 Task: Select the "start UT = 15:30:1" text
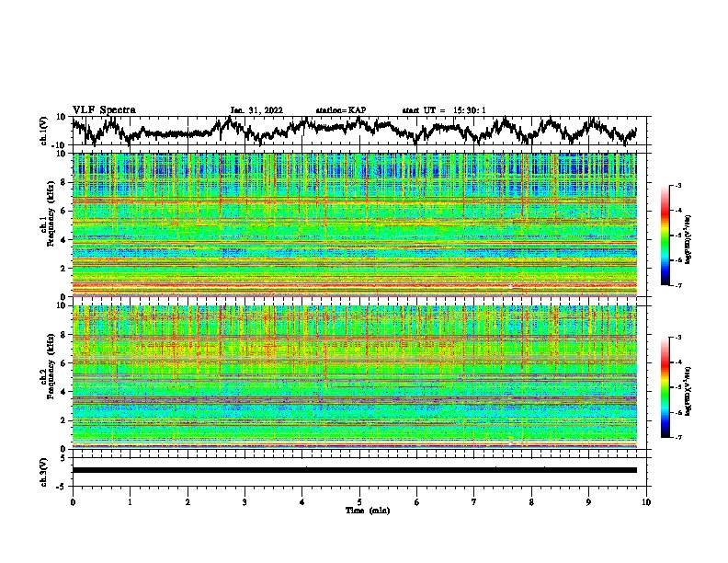pyautogui.click(x=444, y=110)
